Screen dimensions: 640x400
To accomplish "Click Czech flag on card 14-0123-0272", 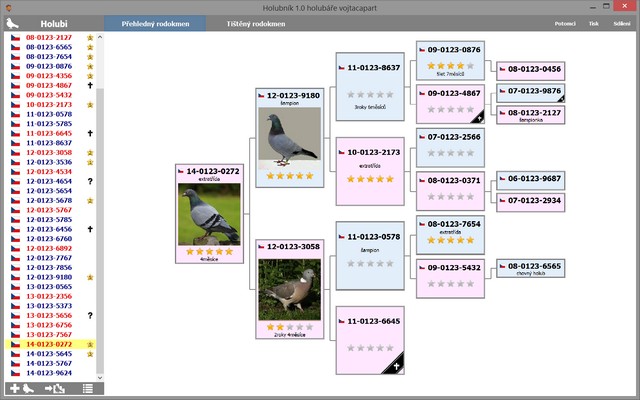I will pos(183,172).
